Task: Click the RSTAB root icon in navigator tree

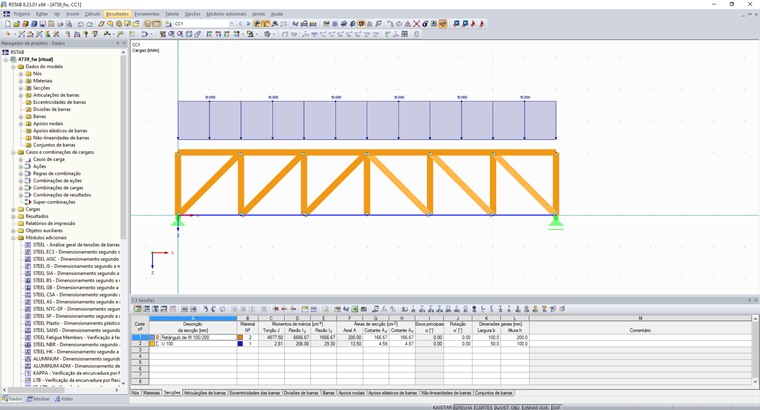Action: 5,52
